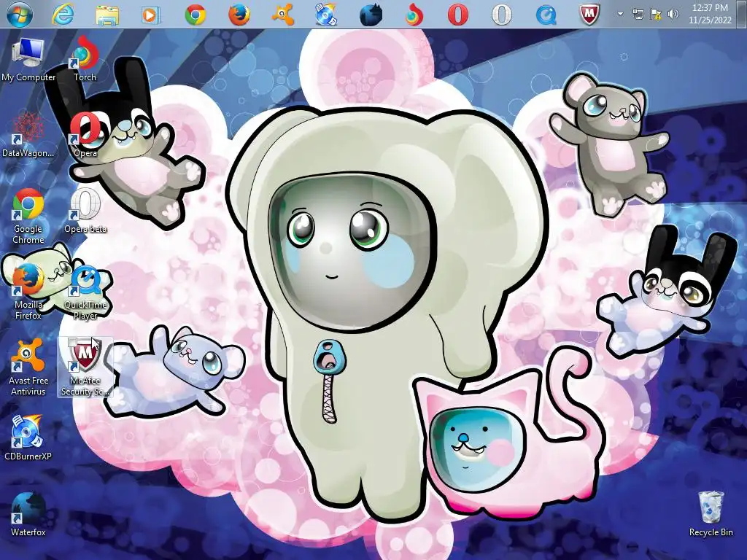The width and height of the screenshot is (747, 560).
Task: Show hidden tray icons arrow
Action: 620,14
